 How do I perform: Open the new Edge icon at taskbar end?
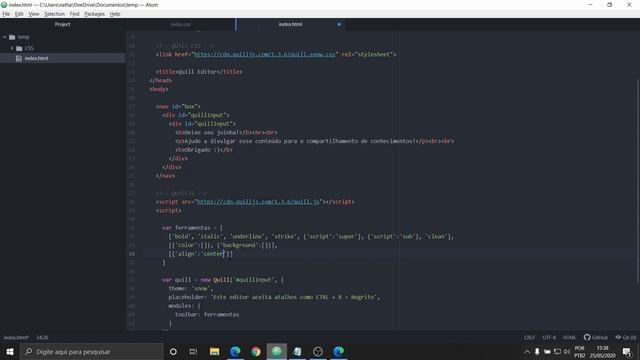point(339,351)
